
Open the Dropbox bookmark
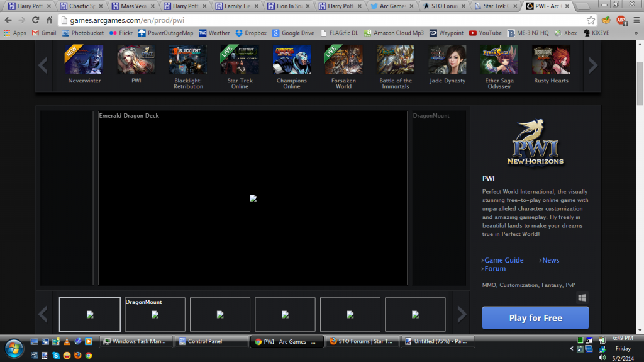[x=251, y=33]
